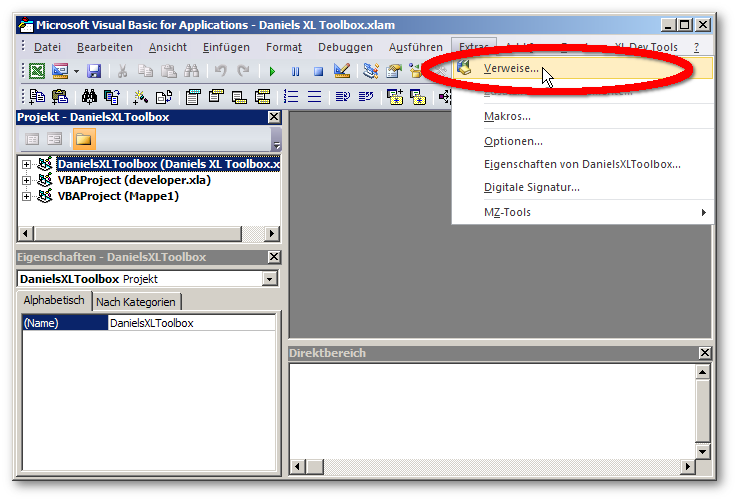Image resolution: width=737 pixels, height=501 pixels.
Task: Open Format menu
Action: tap(284, 47)
